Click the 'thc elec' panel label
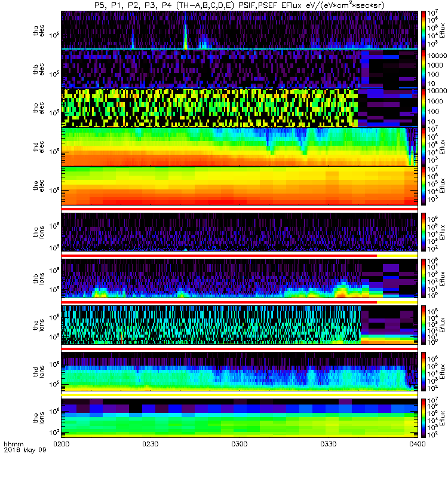Viewport: 448px width, 478px height. 38,108
